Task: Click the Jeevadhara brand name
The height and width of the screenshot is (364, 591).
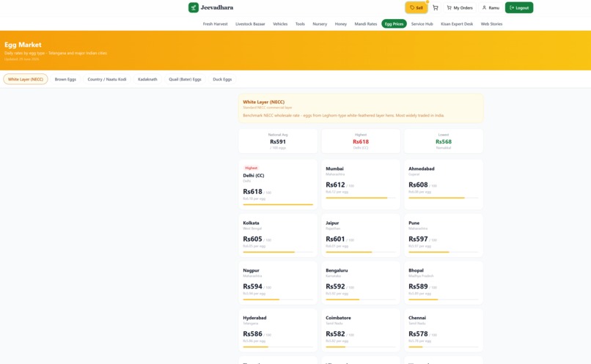Action: 217,7
